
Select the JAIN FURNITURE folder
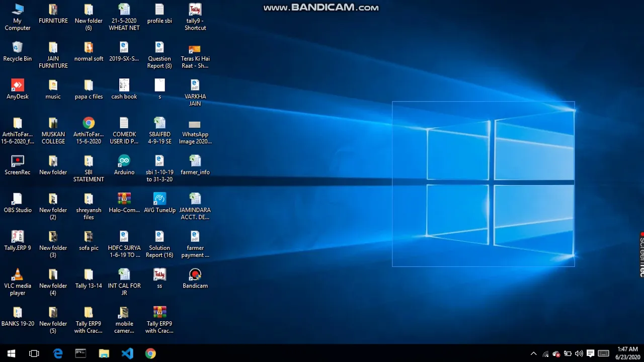point(53,55)
